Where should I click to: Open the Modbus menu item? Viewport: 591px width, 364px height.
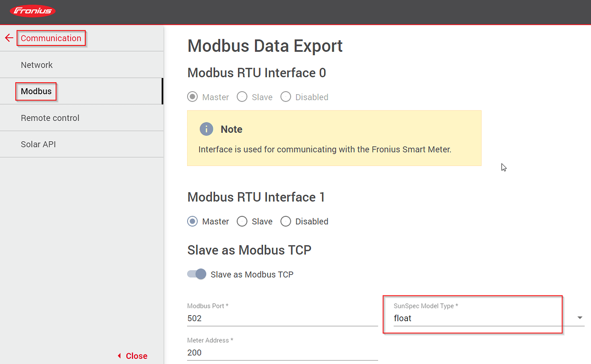pyautogui.click(x=81, y=91)
